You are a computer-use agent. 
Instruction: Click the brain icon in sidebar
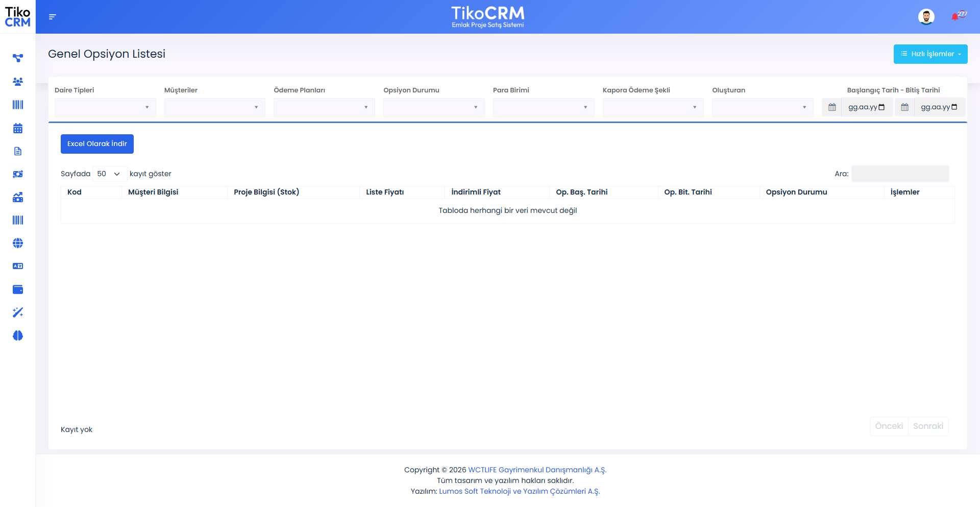pos(18,335)
